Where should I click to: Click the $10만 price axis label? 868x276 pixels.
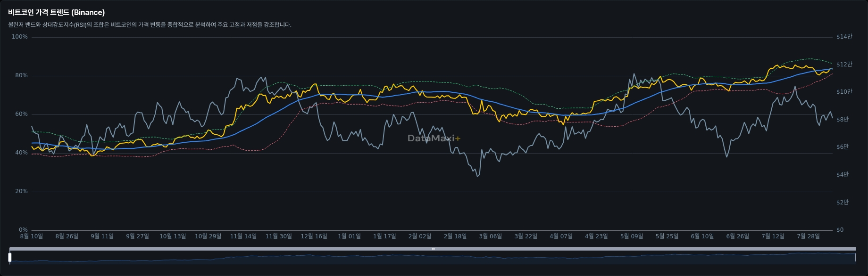[x=844, y=92]
